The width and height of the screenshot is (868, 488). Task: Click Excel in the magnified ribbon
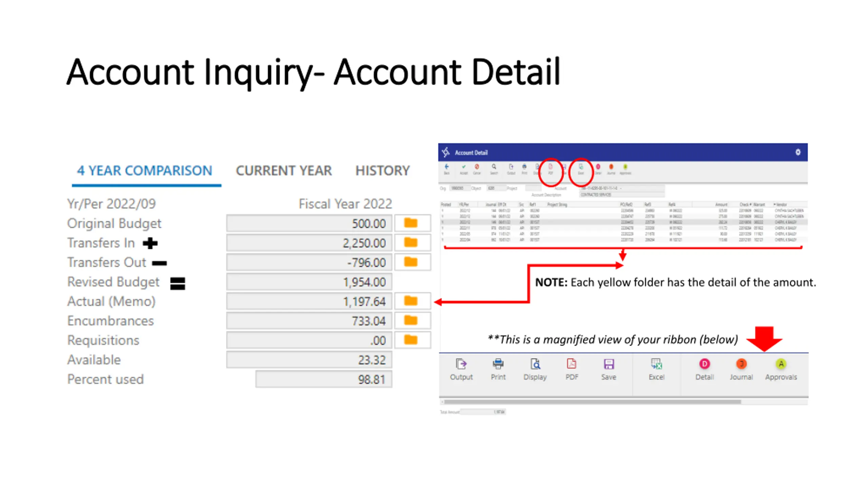tap(656, 369)
